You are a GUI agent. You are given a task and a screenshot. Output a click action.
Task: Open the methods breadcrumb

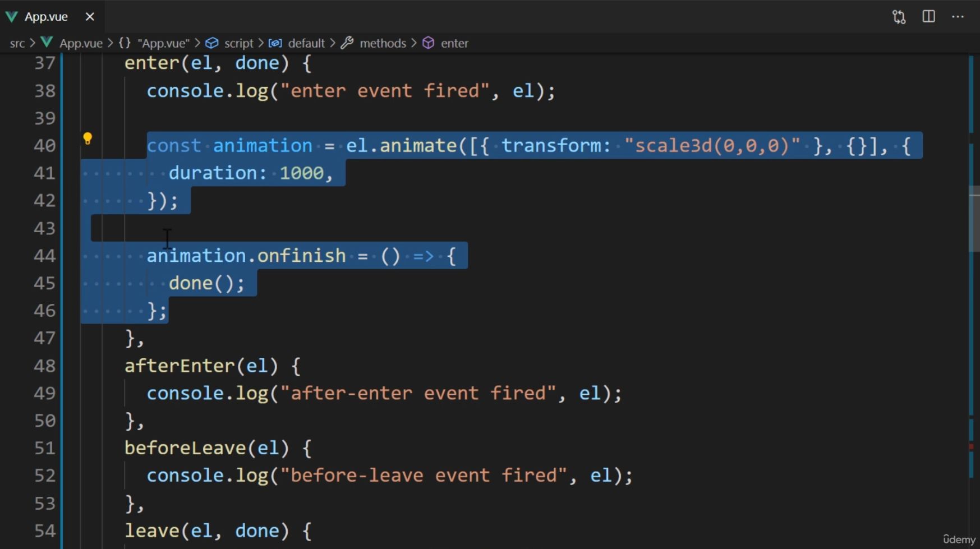tap(383, 43)
